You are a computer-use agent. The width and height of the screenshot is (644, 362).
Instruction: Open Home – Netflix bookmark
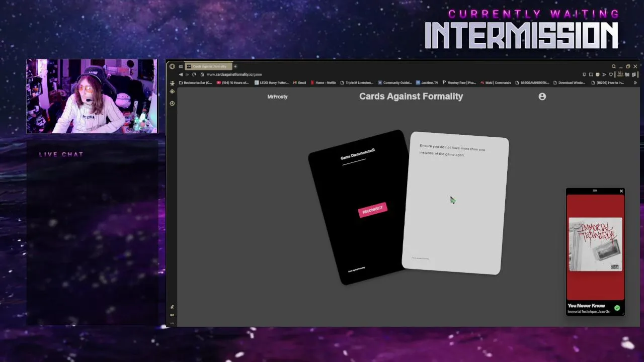(323, 83)
